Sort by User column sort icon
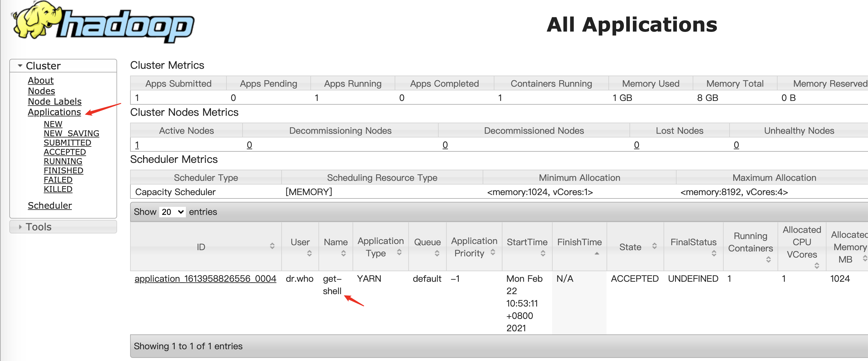The height and width of the screenshot is (361, 868). (x=309, y=253)
